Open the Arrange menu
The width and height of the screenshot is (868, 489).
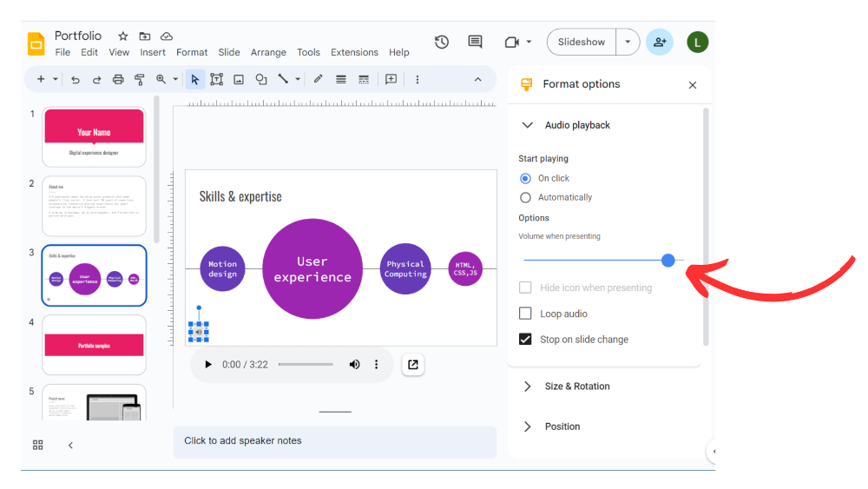tap(268, 53)
